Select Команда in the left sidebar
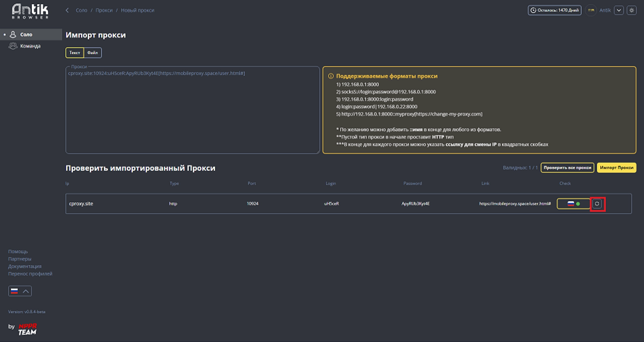 pos(30,46)
